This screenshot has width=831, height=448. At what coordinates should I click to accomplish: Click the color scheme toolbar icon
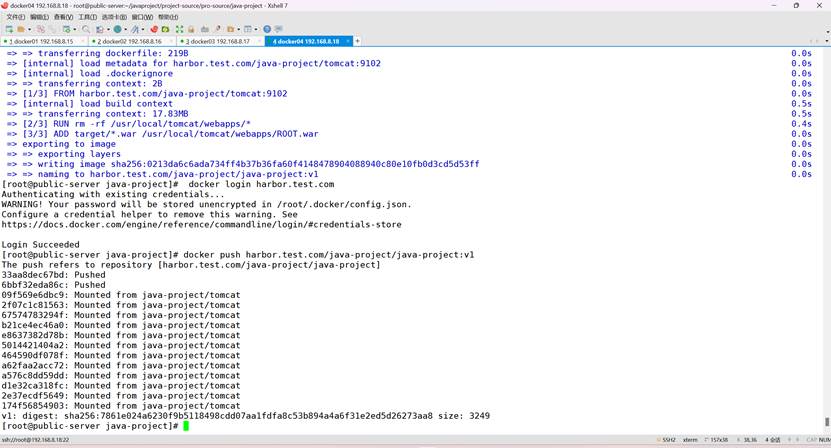point(100,29)
